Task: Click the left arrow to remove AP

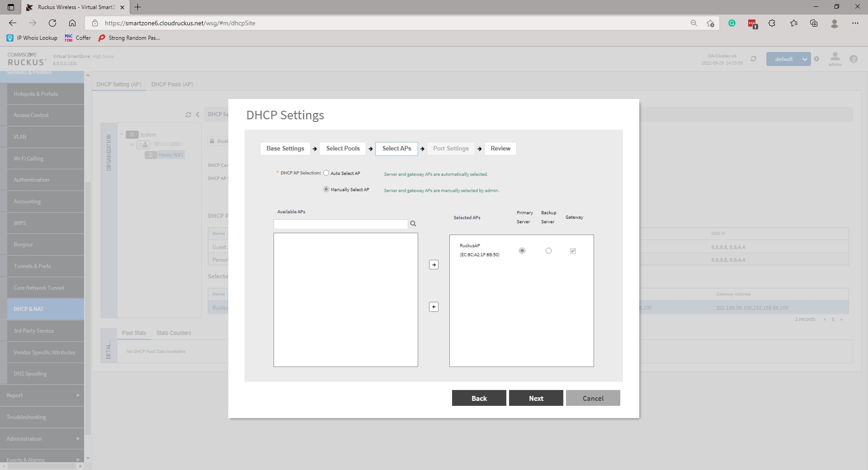Action: click(x=434, y=307)
